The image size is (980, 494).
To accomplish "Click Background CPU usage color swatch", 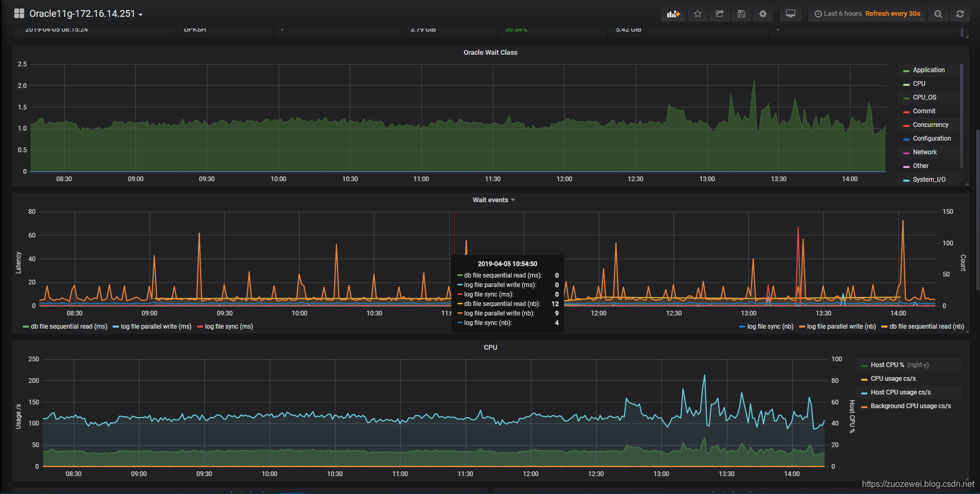I will [x=864, y=407].
